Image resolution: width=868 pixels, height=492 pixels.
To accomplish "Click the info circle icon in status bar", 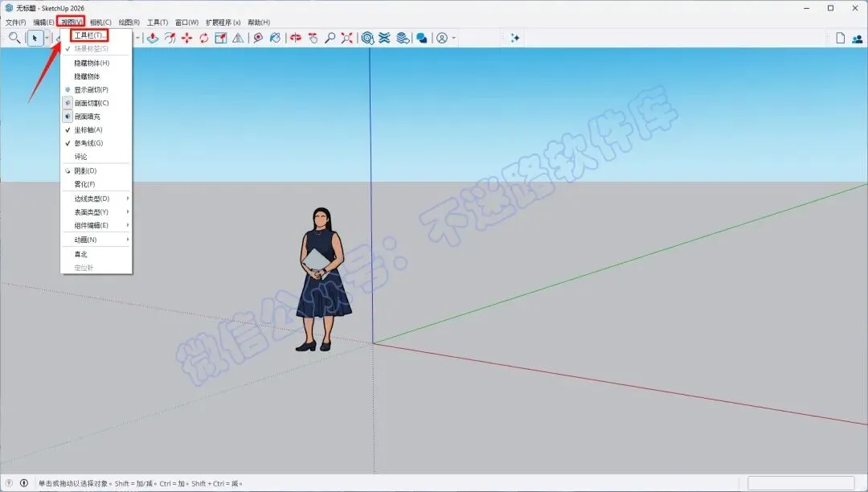I will pyautogui.click(x=24, y=483).
